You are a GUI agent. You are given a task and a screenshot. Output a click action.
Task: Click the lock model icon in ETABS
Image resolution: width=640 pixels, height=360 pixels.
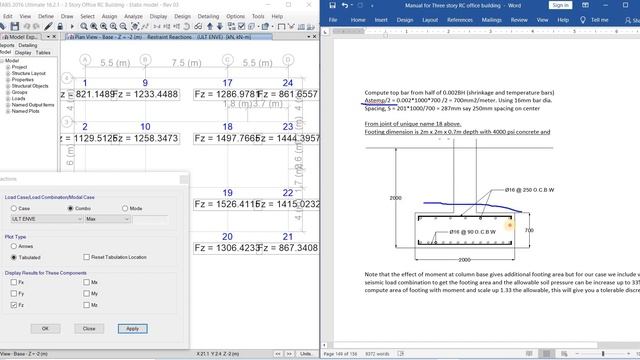60,27
